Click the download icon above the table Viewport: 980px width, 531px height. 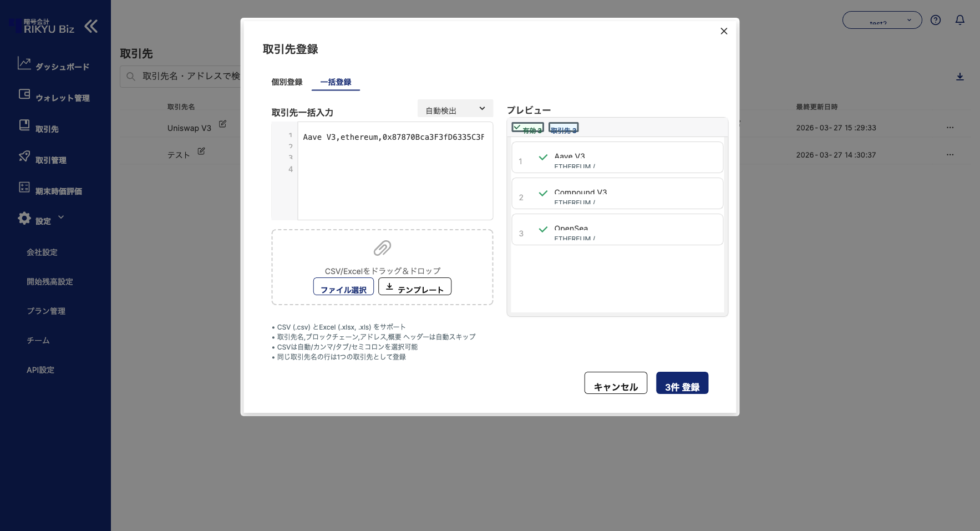(959, 77)
